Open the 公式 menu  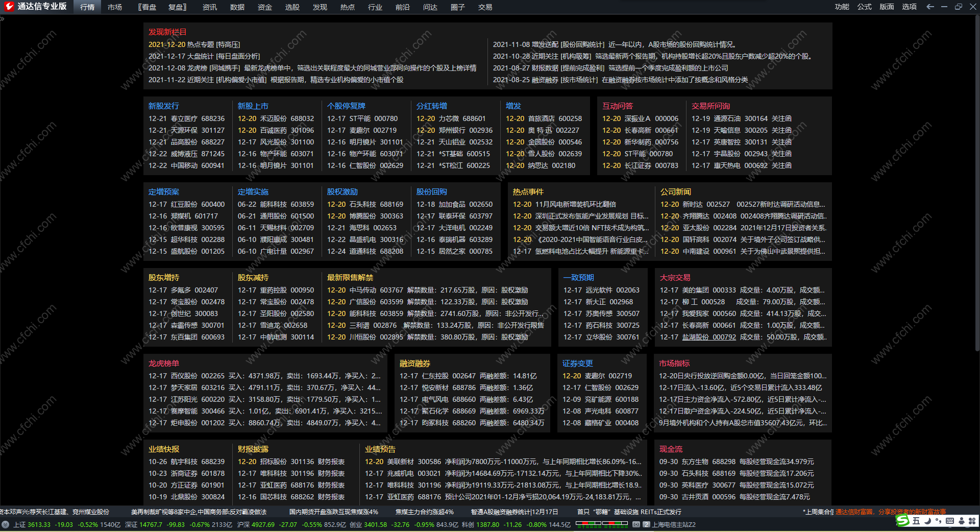pyautogui.click(x=865, y=7)
